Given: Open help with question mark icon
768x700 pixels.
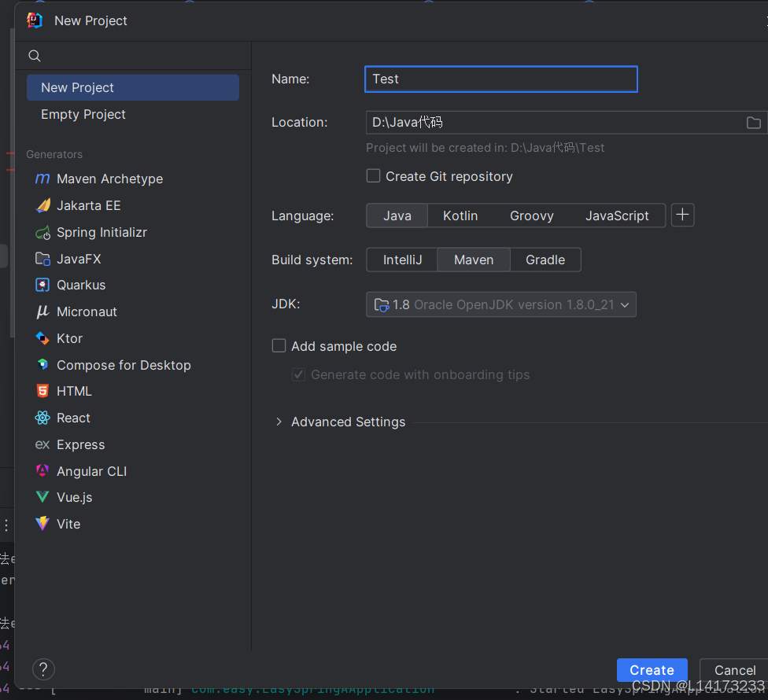Looking at the screenshot, I should pos(43,669).
